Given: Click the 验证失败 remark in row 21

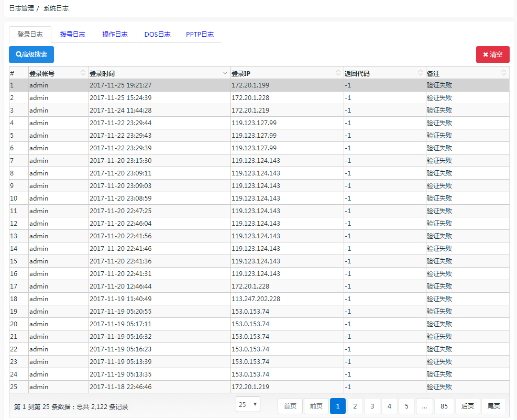Looking at the screenshot, I should tap(439, 336).
